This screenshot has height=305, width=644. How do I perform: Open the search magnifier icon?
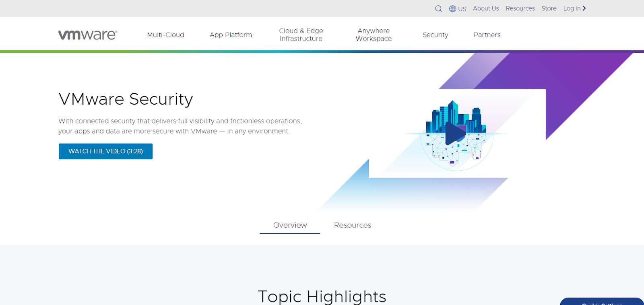[x=438, y=8]
